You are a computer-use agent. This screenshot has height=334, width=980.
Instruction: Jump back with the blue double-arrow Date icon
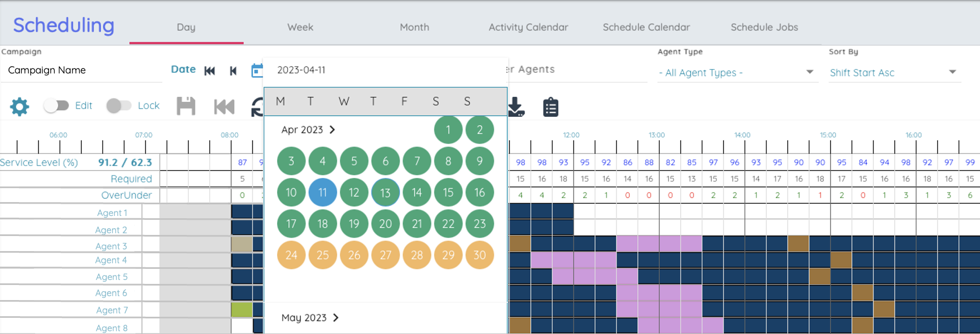coord(210,71)
